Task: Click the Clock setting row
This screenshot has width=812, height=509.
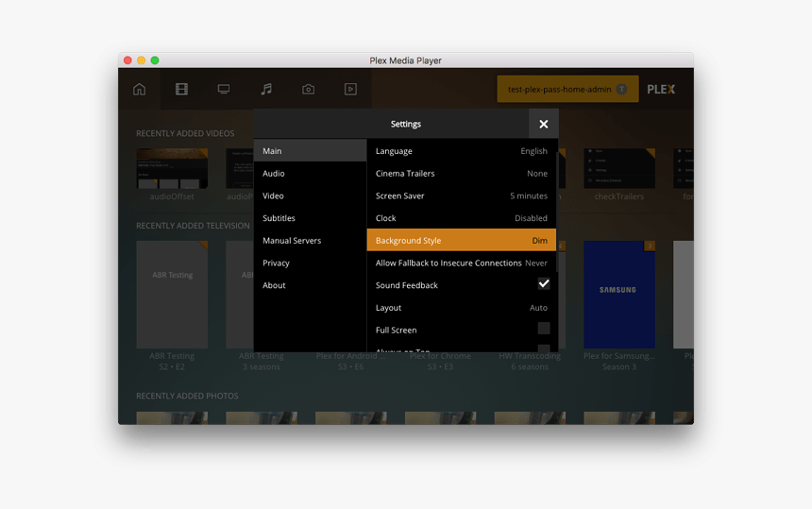Action: [x=461, y=218]
